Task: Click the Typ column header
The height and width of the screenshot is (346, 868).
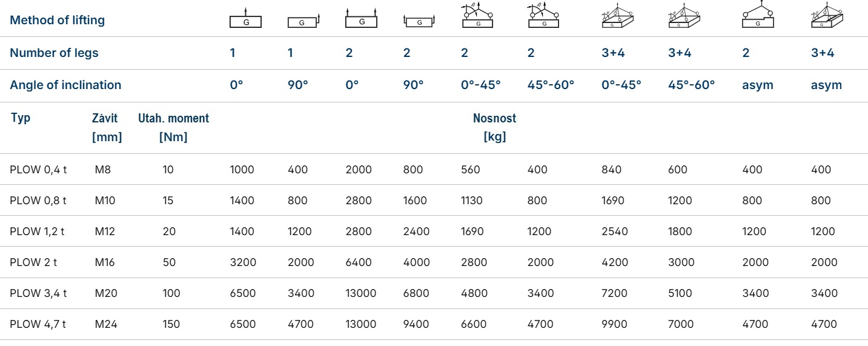Action: (x=21, y=118)
